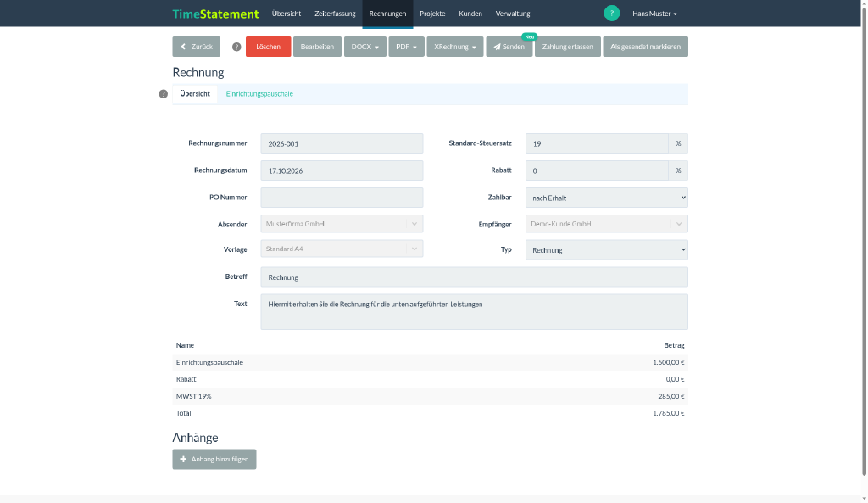The width and height of the screenshot is (868, 503).
Task: Go back with the Zurück button
Action: point(197,47)
